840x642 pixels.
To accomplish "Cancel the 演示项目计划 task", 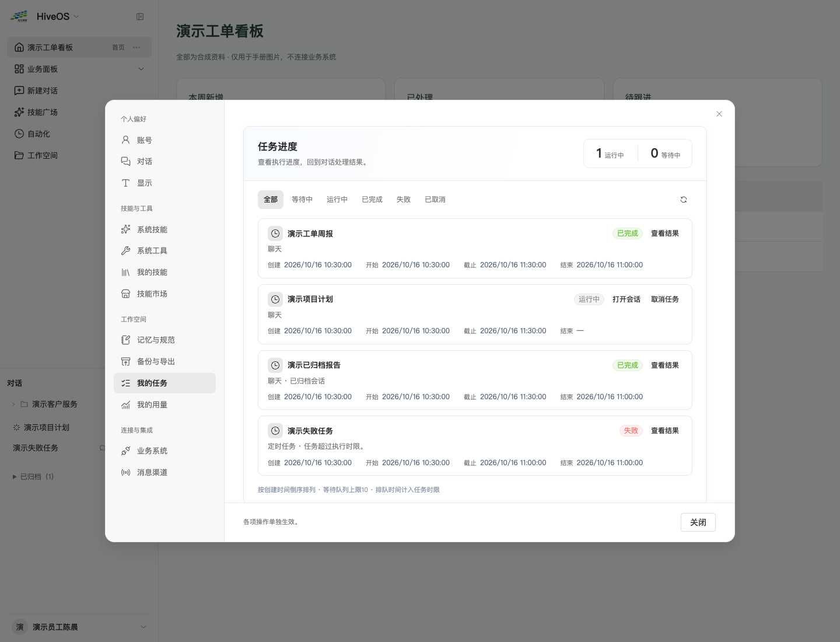I will click(665, 299).
